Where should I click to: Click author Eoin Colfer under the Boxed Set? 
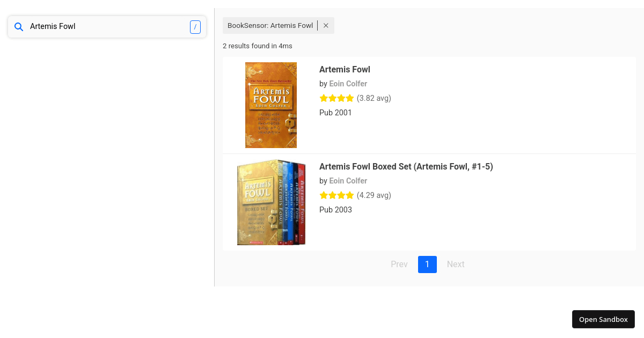(348, 181)
